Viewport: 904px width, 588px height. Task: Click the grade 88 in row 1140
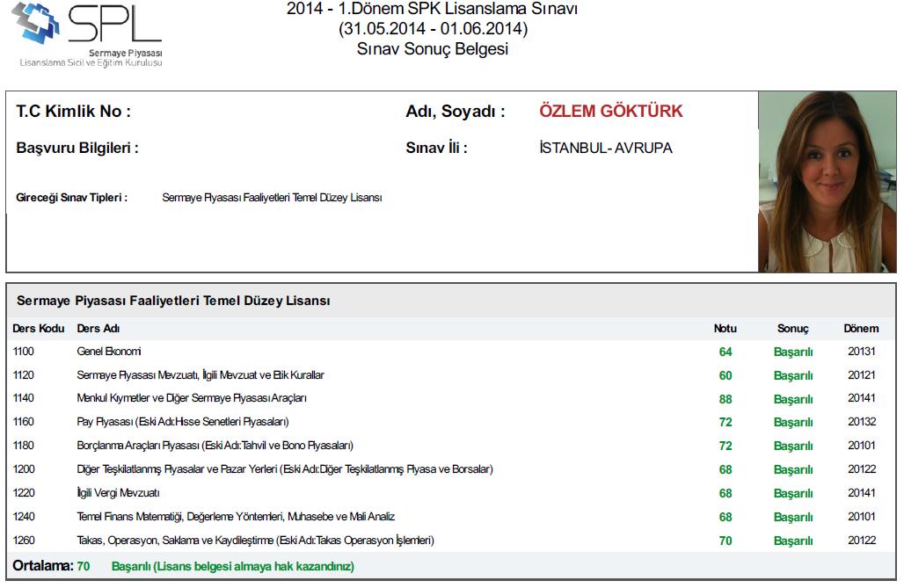(x=725, y=400)
